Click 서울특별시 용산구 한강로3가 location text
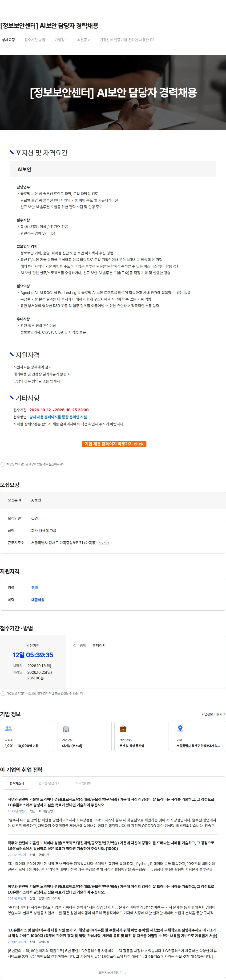Image resolution: width=226 pixels, height=980 pixels. 198,746
